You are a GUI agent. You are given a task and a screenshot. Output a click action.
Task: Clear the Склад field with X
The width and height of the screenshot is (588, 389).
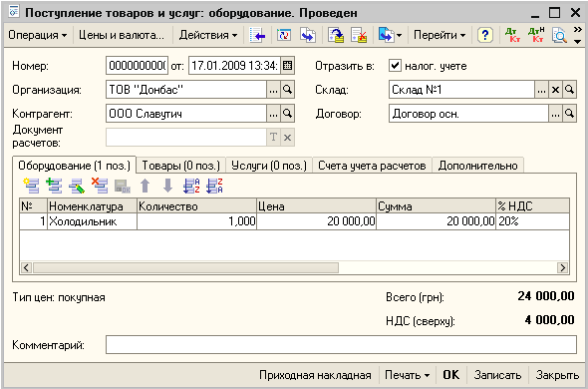pyautogui.click(x=555, y=90)
